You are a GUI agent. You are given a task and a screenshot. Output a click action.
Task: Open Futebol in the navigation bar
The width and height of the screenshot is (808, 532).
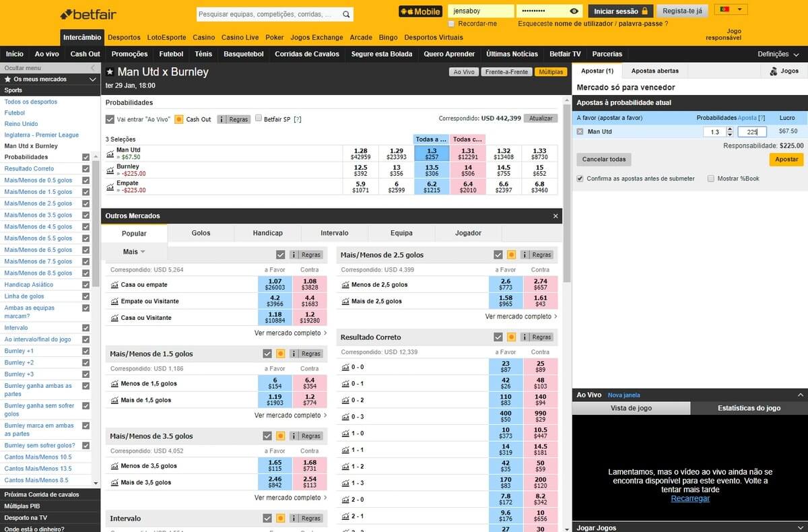click(x=171, y=54)
